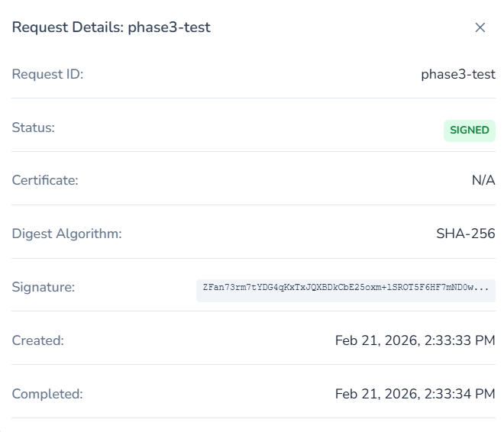Image resolution: width=504 pixels, height=432 pixels.
Task: Select the phase3-test Request ID value
Action: (457, 74)
